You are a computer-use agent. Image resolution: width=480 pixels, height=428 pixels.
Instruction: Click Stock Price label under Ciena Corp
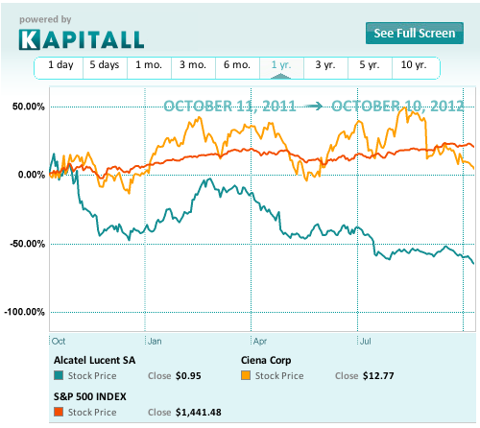tap(279, 376)
